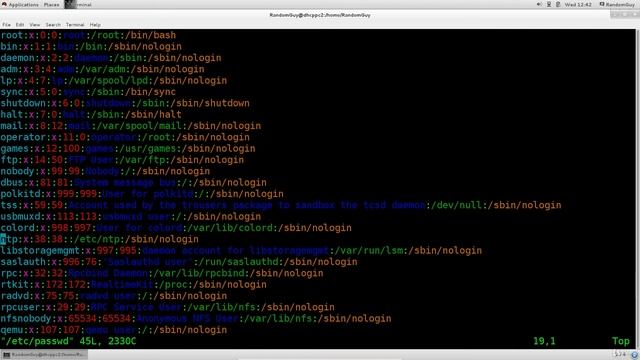The height and width of the screenshot is (360, 640).
Task: Click the ntp:x:38:38 line
Action: (x=100, y=239)
